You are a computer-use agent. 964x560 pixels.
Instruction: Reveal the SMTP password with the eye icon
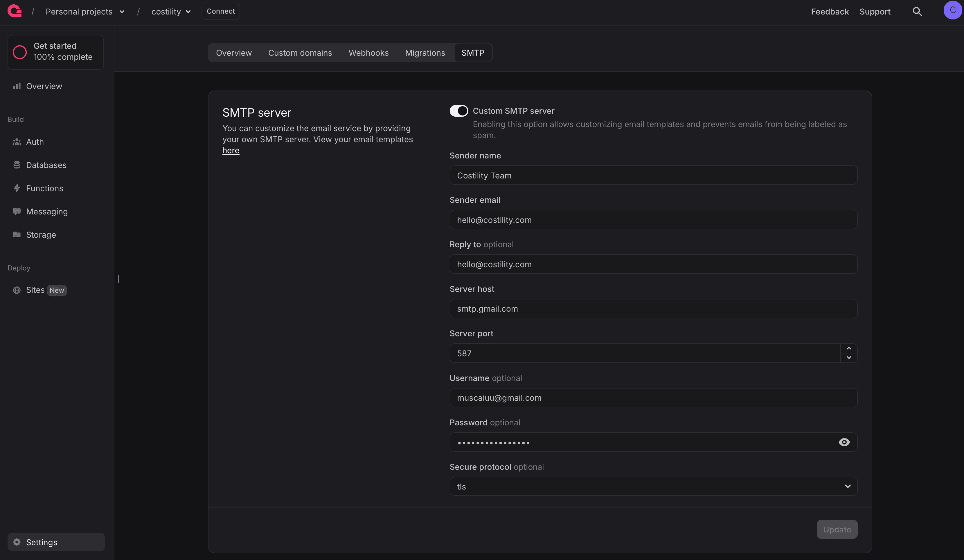pyautogui.click(x=844, y=442)
